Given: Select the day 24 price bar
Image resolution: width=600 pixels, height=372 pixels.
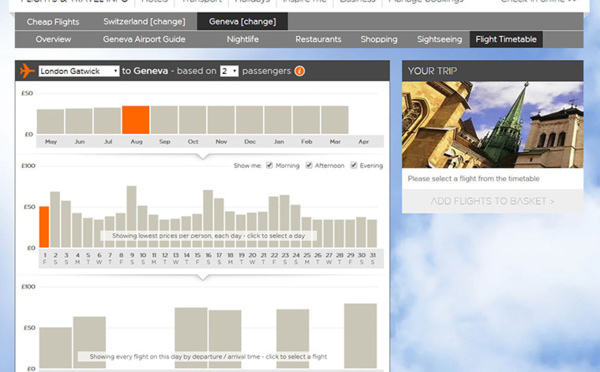Looking at the screenshot, I should (x=296, y=226).
